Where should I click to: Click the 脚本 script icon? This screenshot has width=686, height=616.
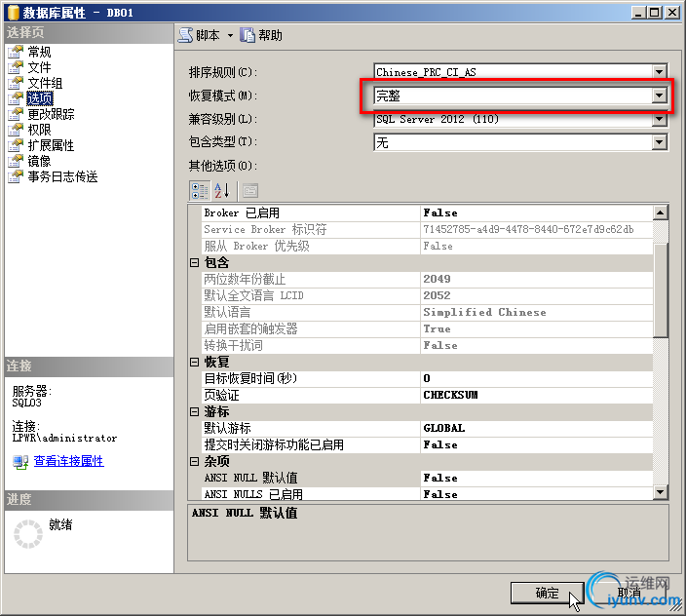[x=185, y=35]
